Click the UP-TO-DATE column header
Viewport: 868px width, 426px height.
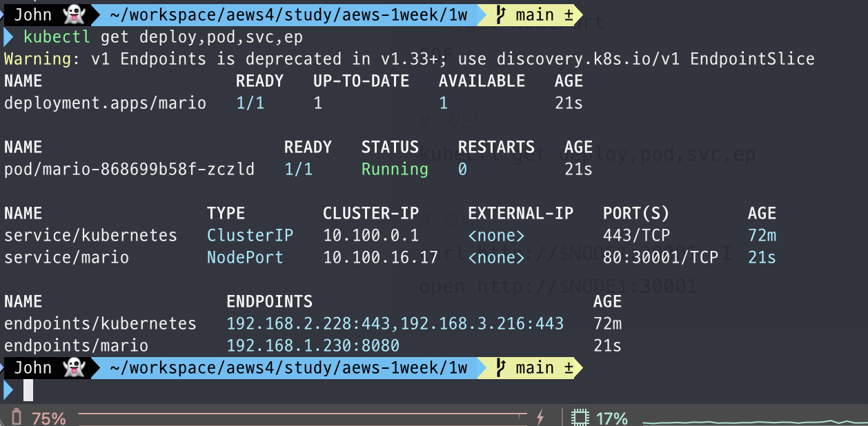click(x=361, y=81)
